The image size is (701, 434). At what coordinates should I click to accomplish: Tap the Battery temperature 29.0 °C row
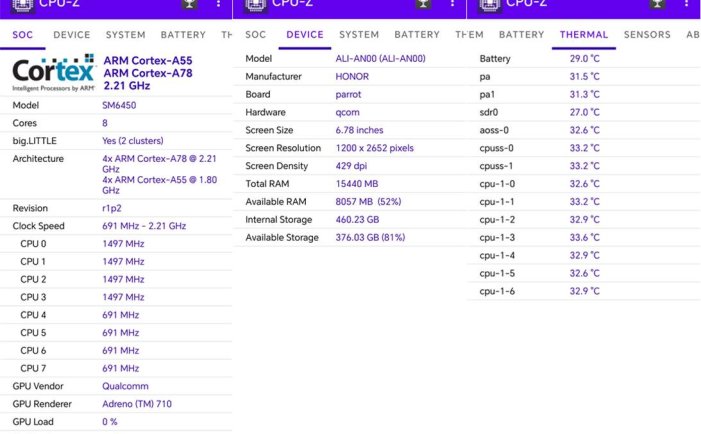[x=584, y=59]
